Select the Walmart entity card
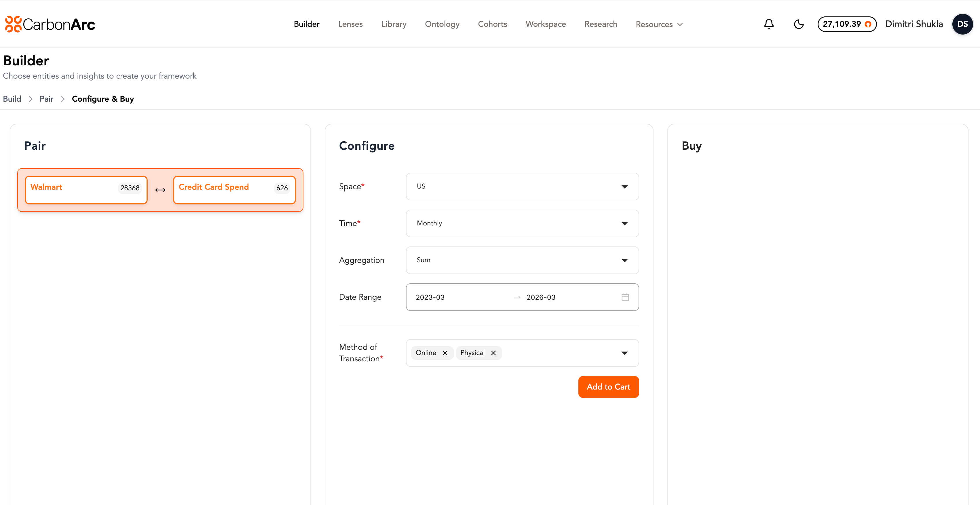 pos(86,190)
